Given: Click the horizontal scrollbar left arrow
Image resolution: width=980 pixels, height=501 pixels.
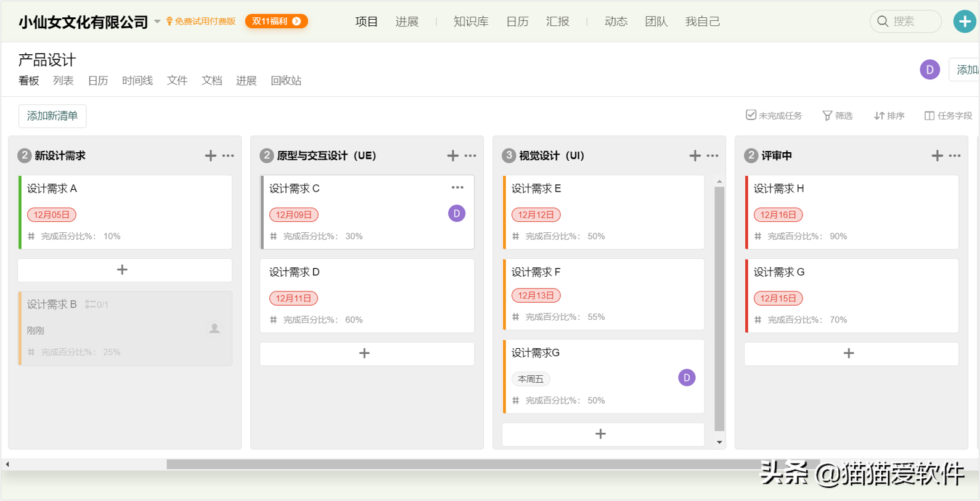Looking at the screenshot, I should 7,464.
